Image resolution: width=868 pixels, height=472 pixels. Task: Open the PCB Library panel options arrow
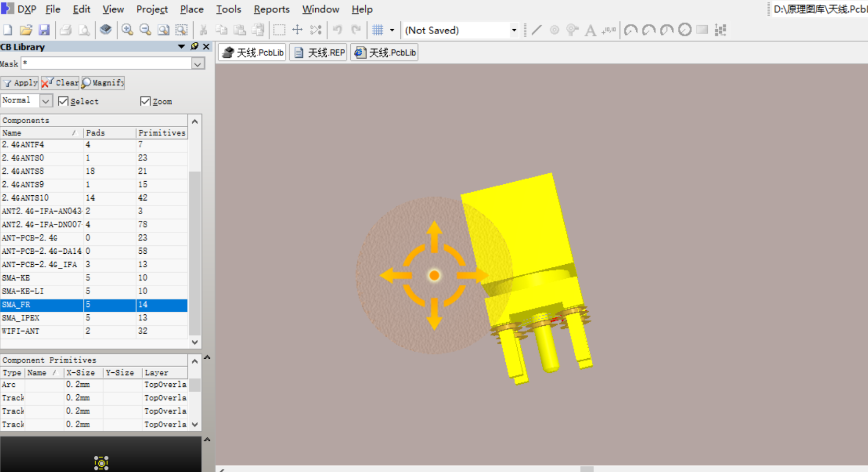[x=182, y=46]
